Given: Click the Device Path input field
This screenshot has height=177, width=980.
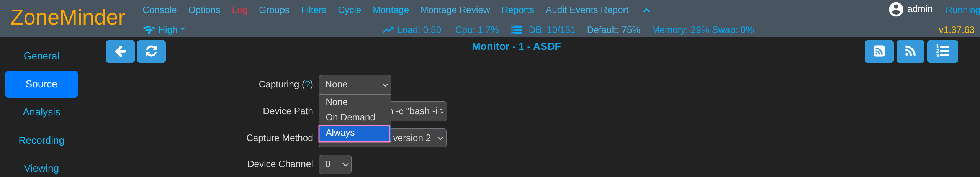Looking at the screenshot, I should (x=419, y=111).
